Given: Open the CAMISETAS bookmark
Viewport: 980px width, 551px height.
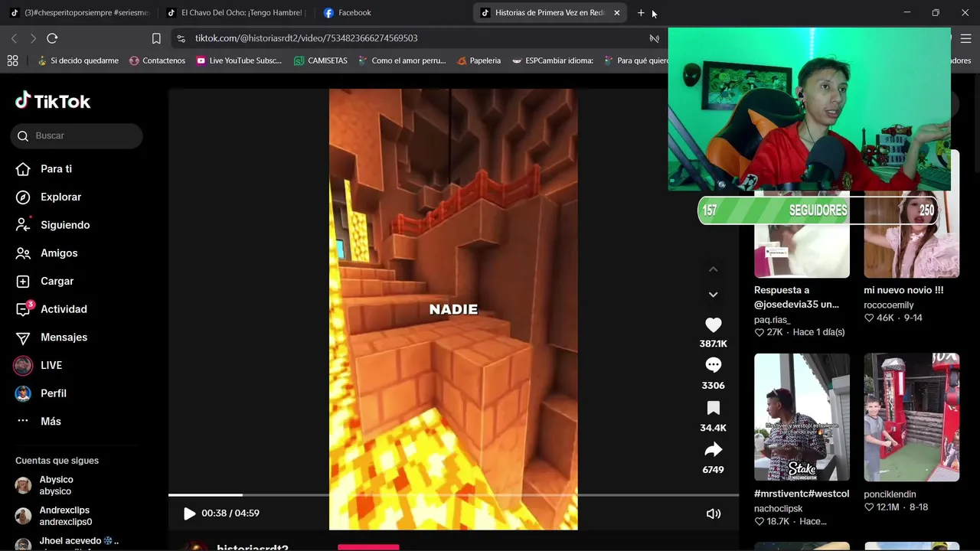Looking at the screenshot, I should (x=321, y=60).
